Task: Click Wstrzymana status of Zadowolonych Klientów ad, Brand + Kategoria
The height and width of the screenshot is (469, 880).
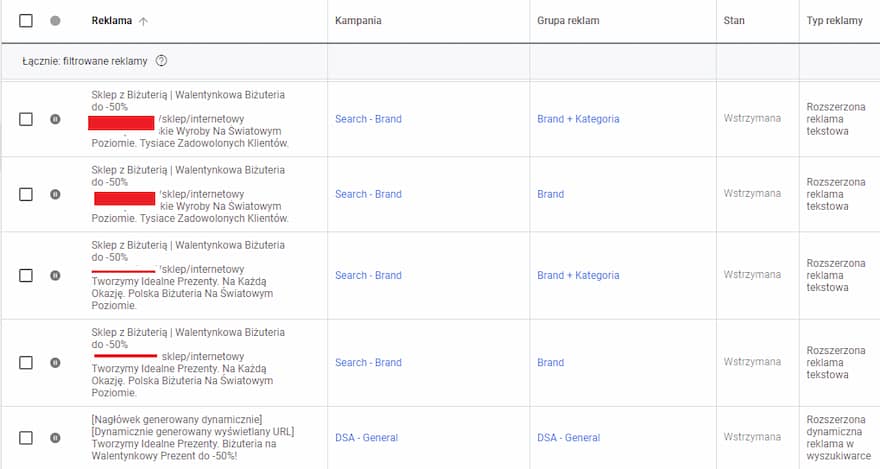Action: (x=752, y=118)
